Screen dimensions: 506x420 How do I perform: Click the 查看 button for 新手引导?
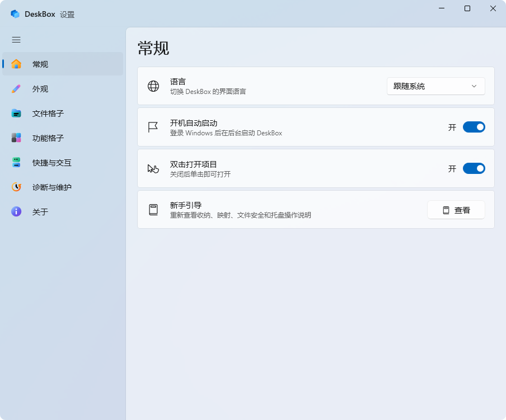pos(456,210)
